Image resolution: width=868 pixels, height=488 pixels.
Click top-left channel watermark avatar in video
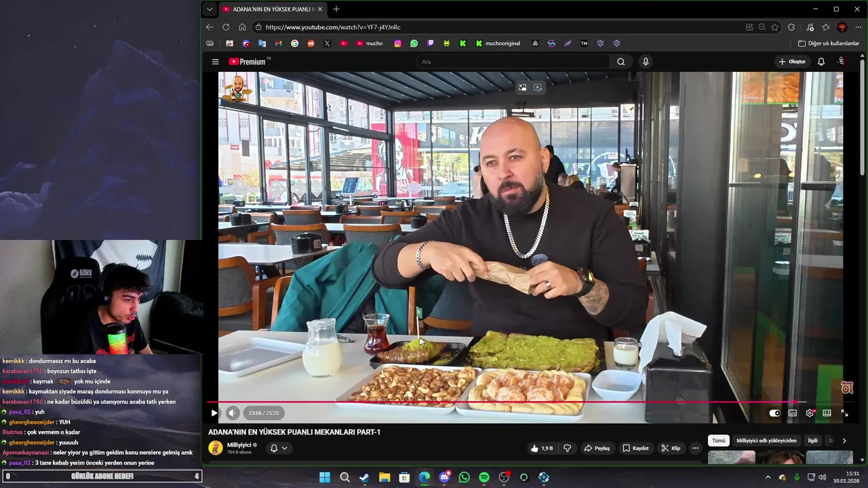(x=237, y=88)
